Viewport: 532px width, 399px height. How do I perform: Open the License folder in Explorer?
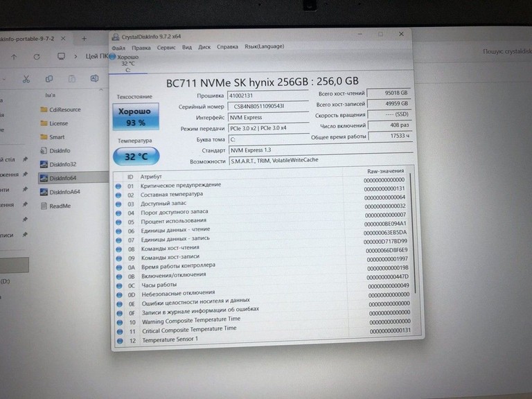pyautogui.click(x=54, y=123)
